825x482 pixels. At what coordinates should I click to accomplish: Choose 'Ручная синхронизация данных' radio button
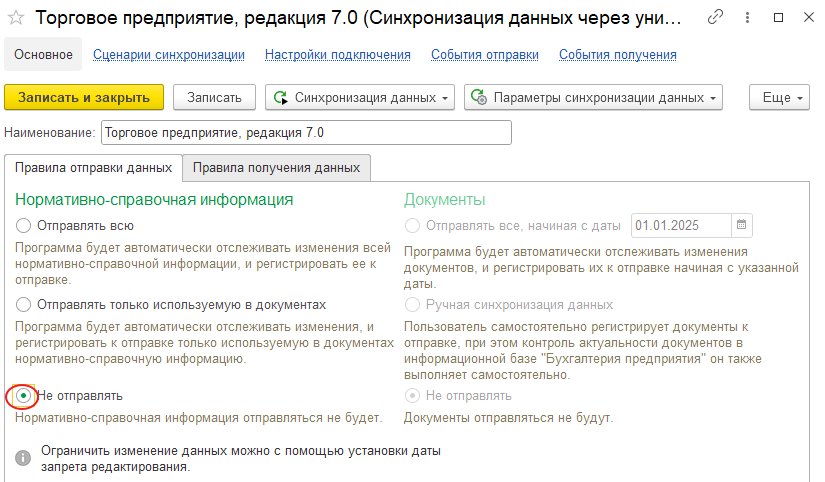click(x=412, y=305)
